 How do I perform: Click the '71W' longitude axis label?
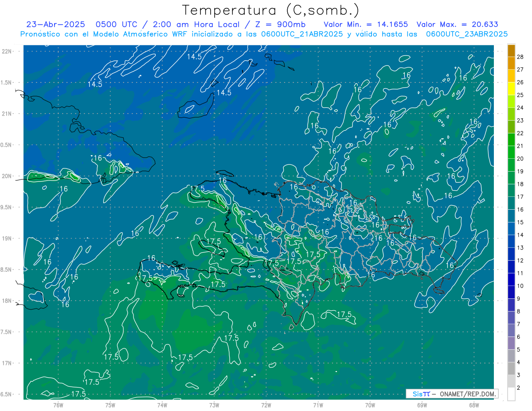[x=318, y=405]
